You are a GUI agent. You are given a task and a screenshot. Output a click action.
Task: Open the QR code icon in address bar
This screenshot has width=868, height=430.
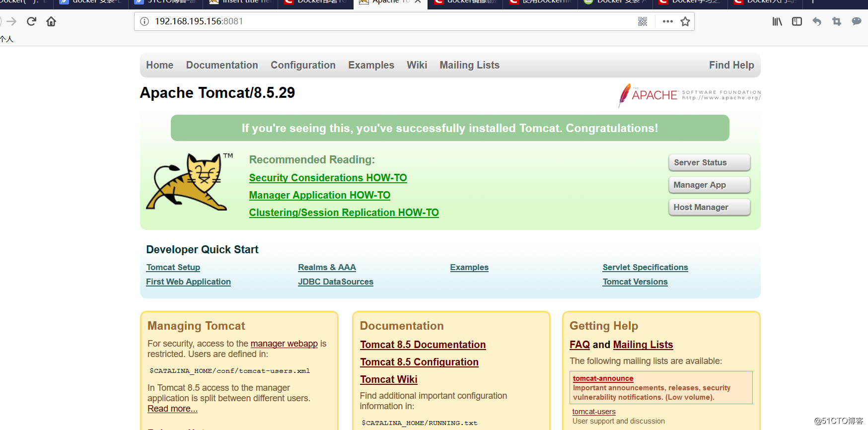[643, 21]
